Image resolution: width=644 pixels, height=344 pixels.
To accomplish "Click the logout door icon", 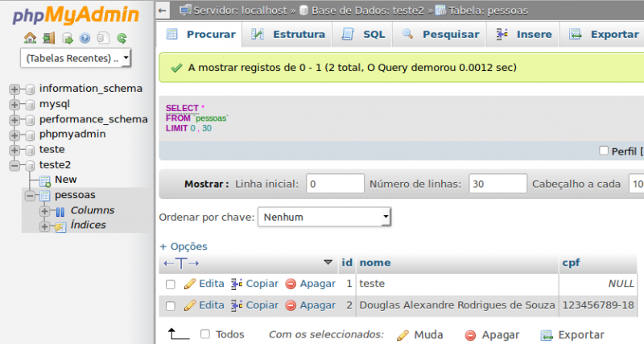I will click(48, 37).
